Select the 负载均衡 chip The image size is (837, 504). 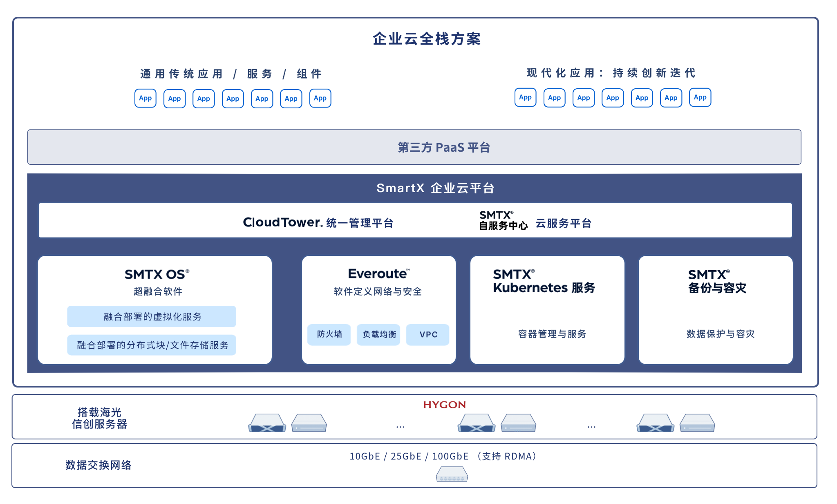(x=378, y=334)
